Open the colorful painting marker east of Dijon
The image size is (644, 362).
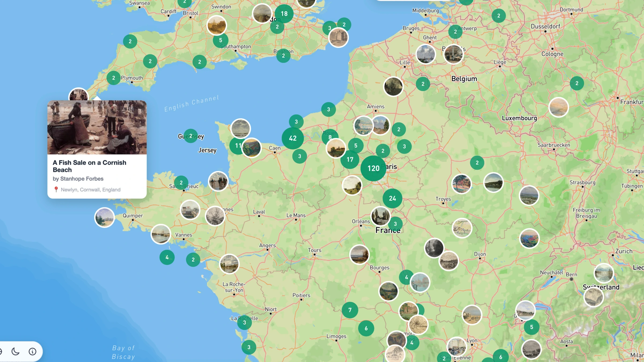pos(529,238)
